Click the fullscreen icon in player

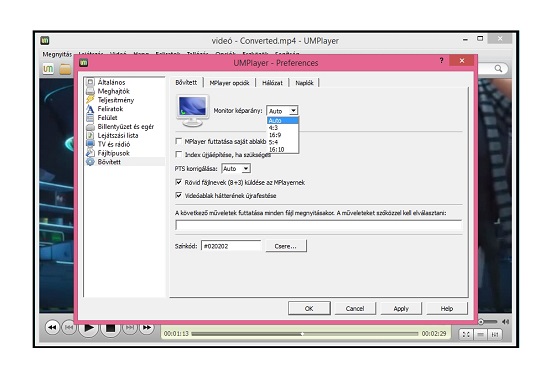click(x=466, y=334)
